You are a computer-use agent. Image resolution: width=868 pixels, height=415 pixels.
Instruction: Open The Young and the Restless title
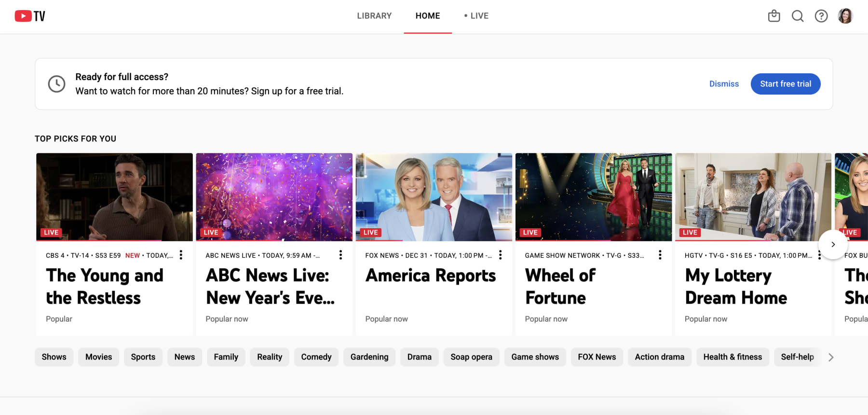click(105, 287)
